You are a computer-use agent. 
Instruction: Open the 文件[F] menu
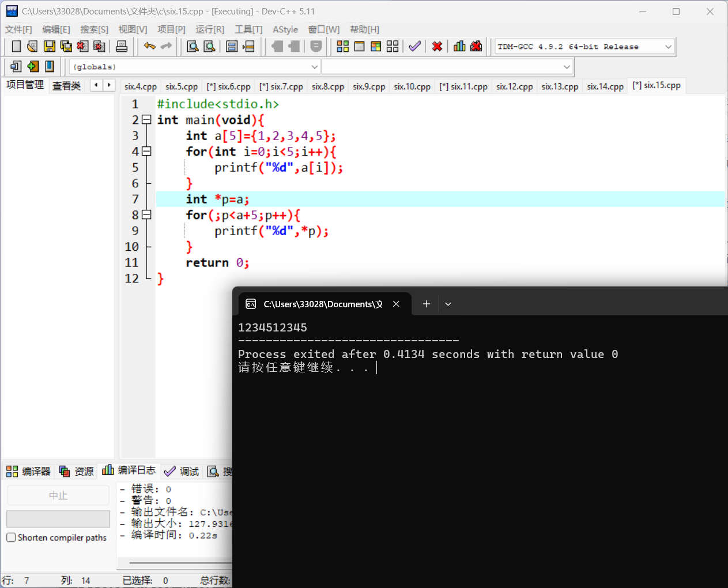[18, 29]
